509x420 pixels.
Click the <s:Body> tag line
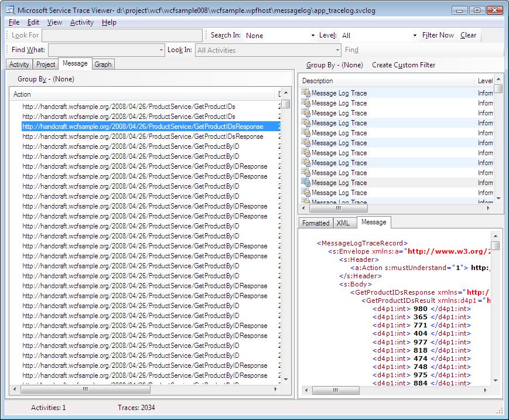tap(356, 284)
